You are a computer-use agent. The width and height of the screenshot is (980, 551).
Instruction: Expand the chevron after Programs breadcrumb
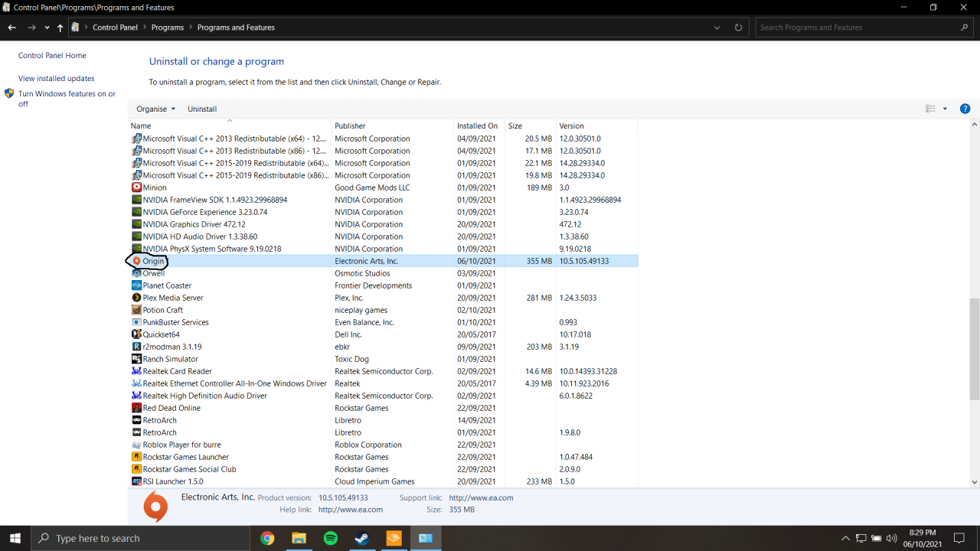click(x=191, y=28)
